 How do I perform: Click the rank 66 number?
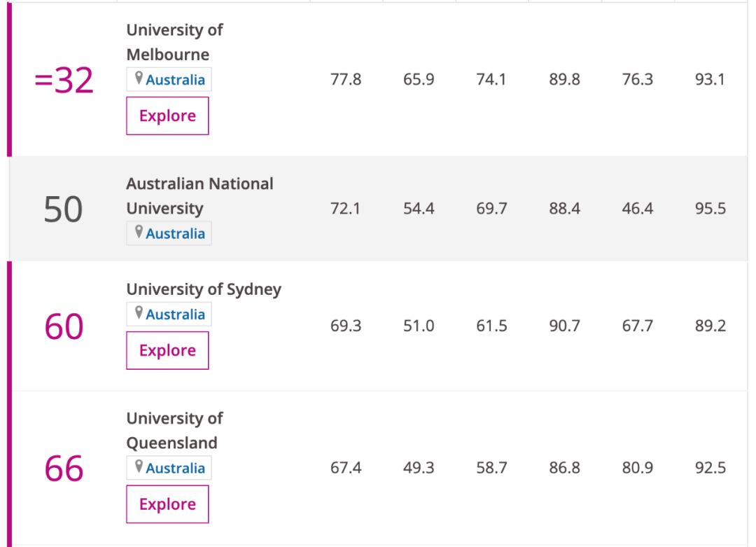64,469
